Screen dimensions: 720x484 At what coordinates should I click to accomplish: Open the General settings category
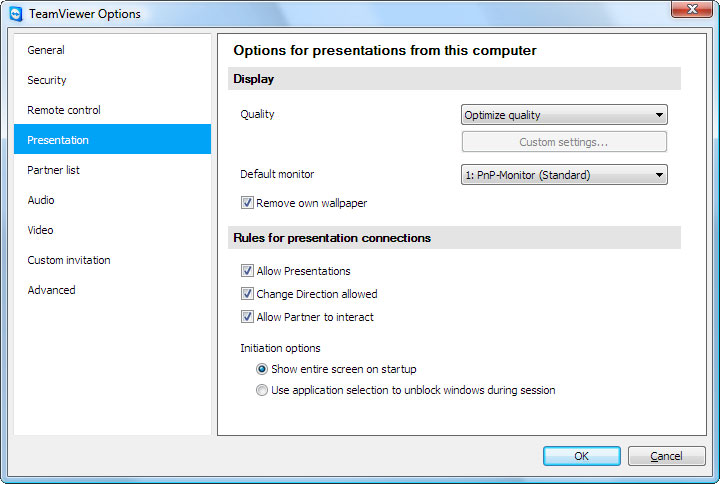pyautogui.click(x=46, y=50)
